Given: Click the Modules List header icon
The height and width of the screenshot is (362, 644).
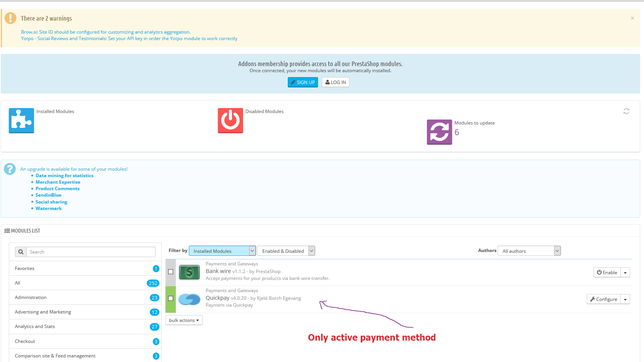Looking at the screenshot, I should pos(7,231).
